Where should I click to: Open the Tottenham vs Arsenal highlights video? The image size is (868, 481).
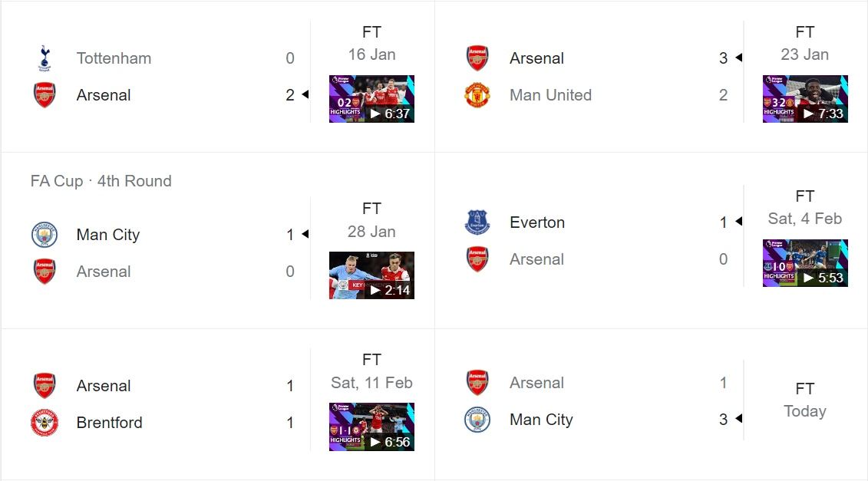pos(371,98)
